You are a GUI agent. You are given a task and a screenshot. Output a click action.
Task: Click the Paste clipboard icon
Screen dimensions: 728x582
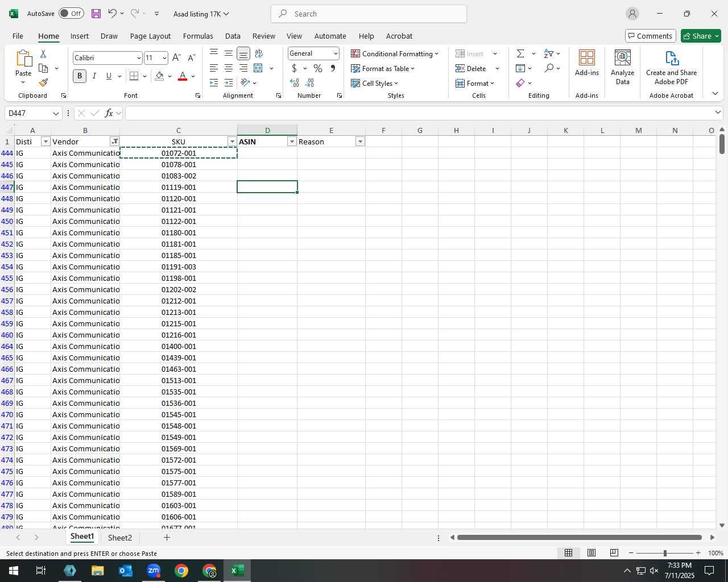coord(23,59)
